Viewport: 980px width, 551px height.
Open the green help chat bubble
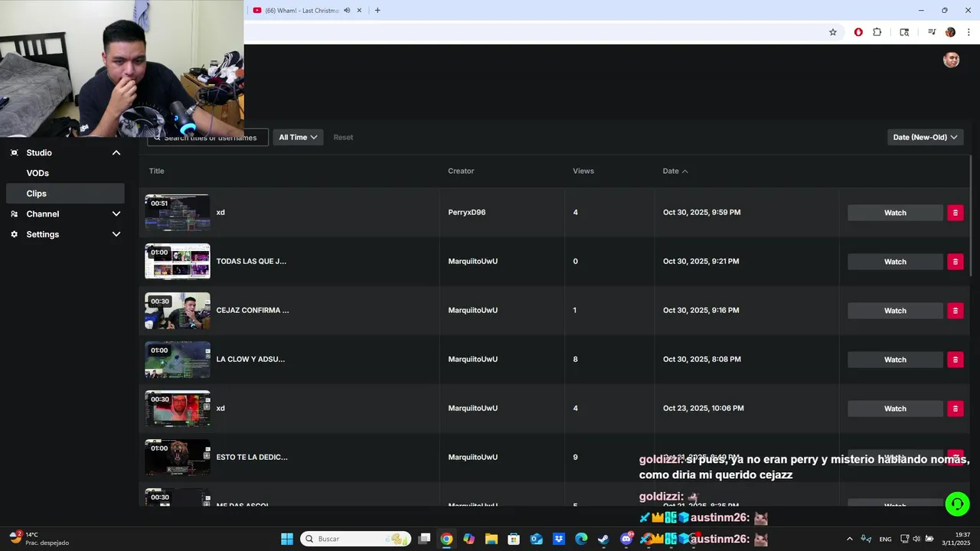(957, 504)
